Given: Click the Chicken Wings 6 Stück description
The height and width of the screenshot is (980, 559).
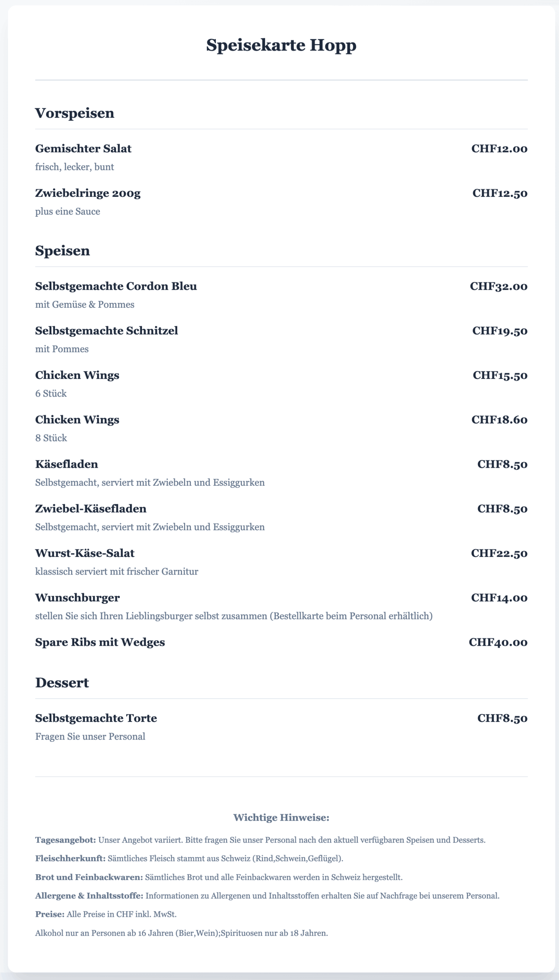Looking at the screenshot, I should (51, 394).
